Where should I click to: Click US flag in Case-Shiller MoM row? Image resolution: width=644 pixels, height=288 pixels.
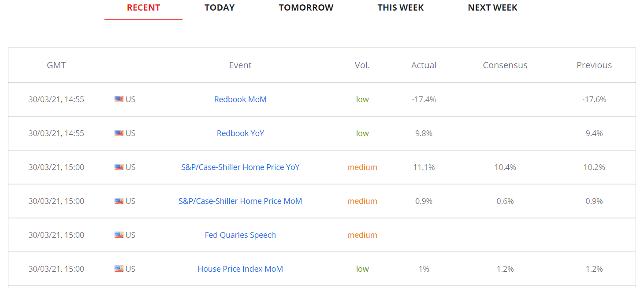(119, 201)
